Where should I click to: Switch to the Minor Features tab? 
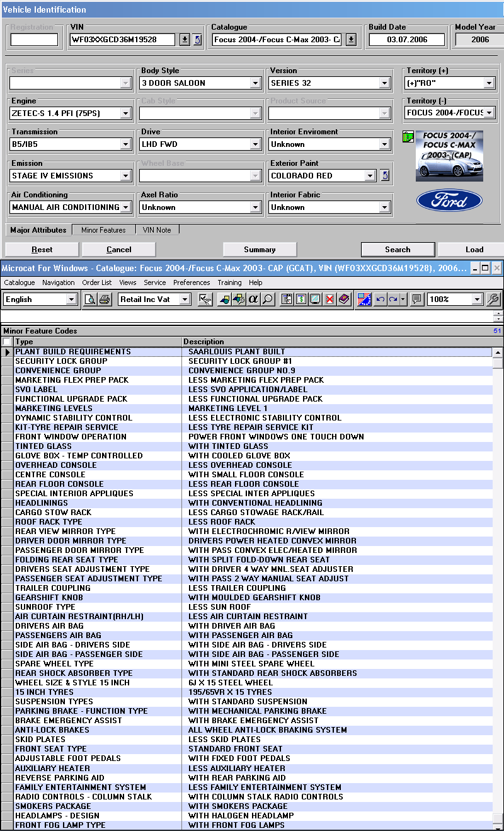tap(103, 230)
